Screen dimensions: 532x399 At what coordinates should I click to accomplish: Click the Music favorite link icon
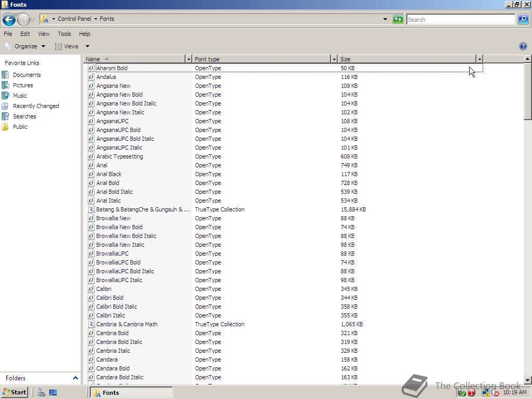[5, 96]
